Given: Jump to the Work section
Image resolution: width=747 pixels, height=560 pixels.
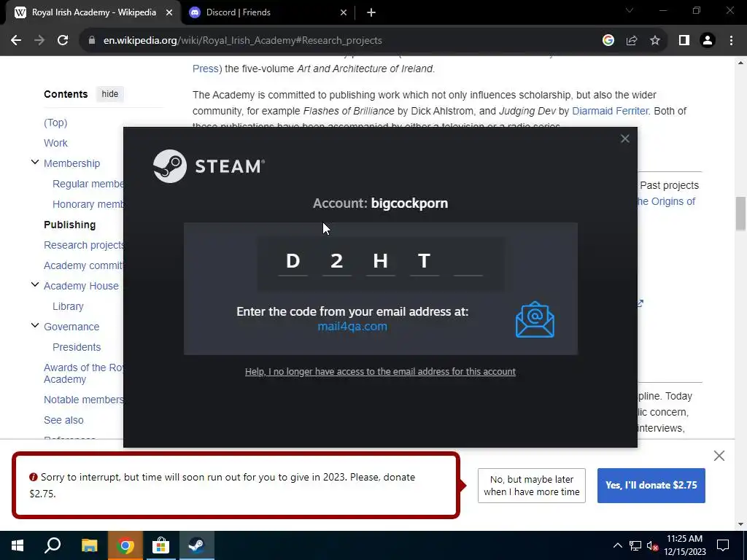Looking at the screenshot, I should point(55,143).
